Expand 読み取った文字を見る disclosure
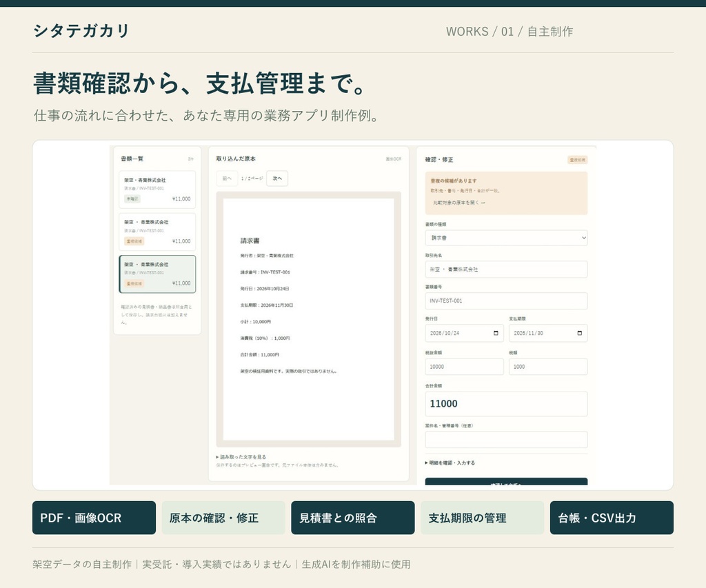Image resolution: width=706 pixels, height=588 pixels. coord(241,456)
